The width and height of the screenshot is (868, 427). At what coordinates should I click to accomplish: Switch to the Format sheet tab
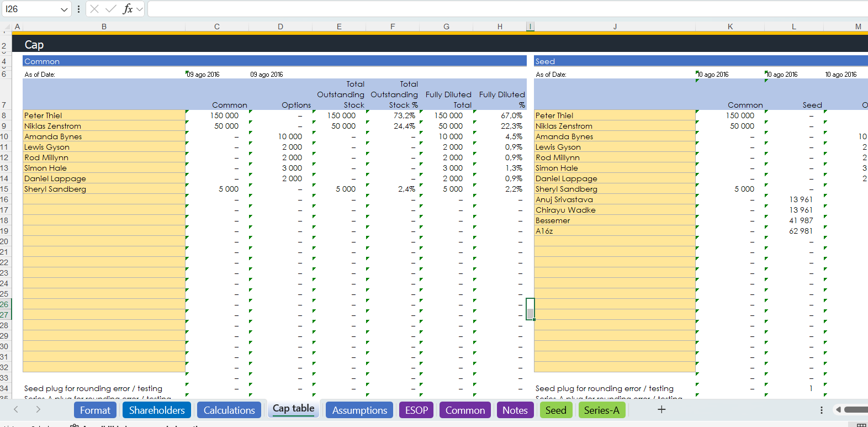(95, 410)
